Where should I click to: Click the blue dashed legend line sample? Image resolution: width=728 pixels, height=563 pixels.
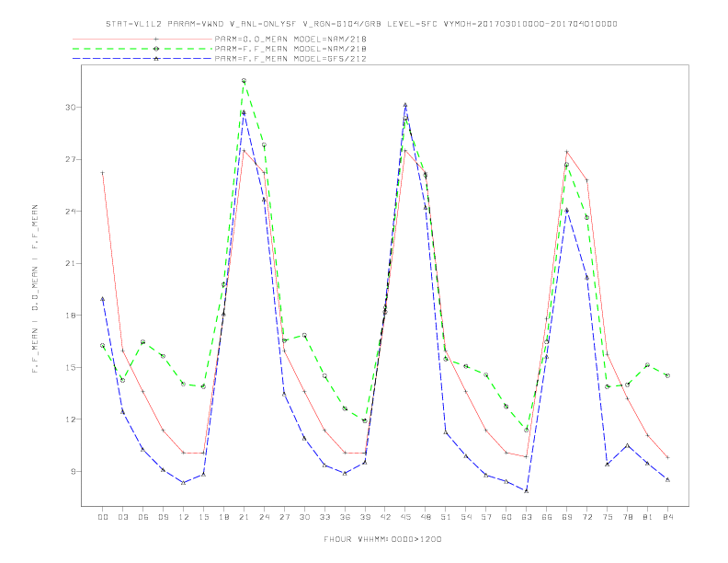[x=142, y=59]
